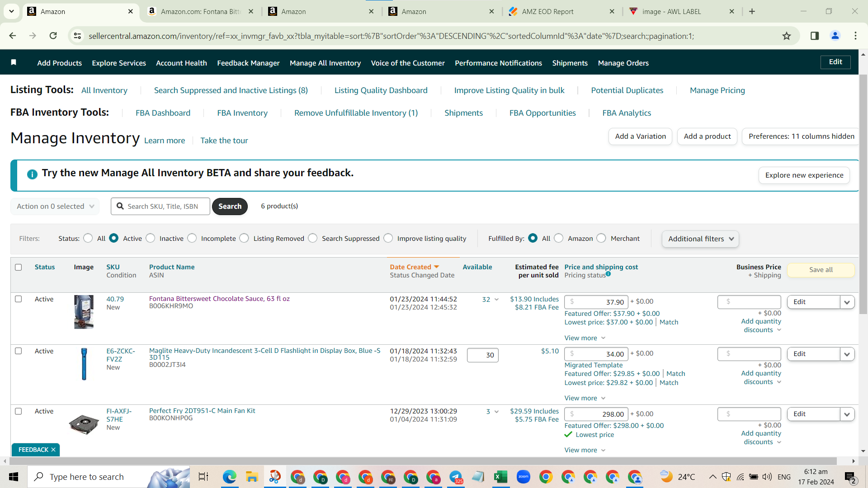Close the FEEDBACK tab with its X
The image size is (868, 488).
pos(53,450)
